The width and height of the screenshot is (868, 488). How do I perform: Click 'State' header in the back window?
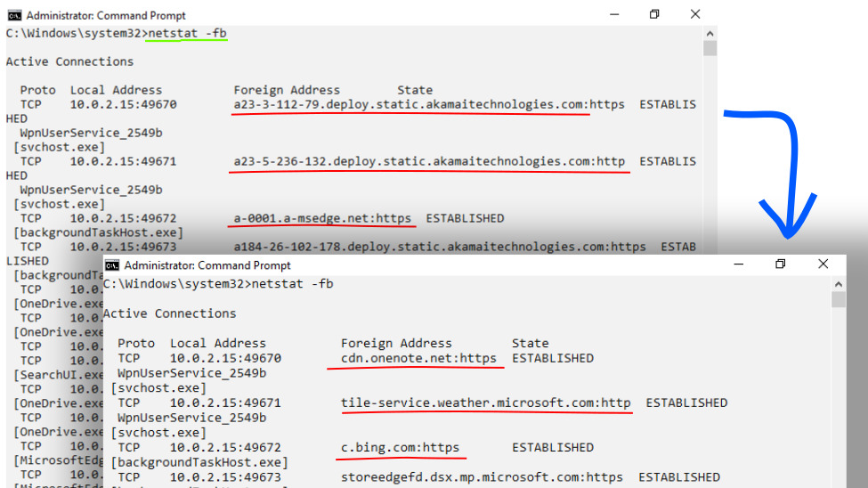(415, 90)
